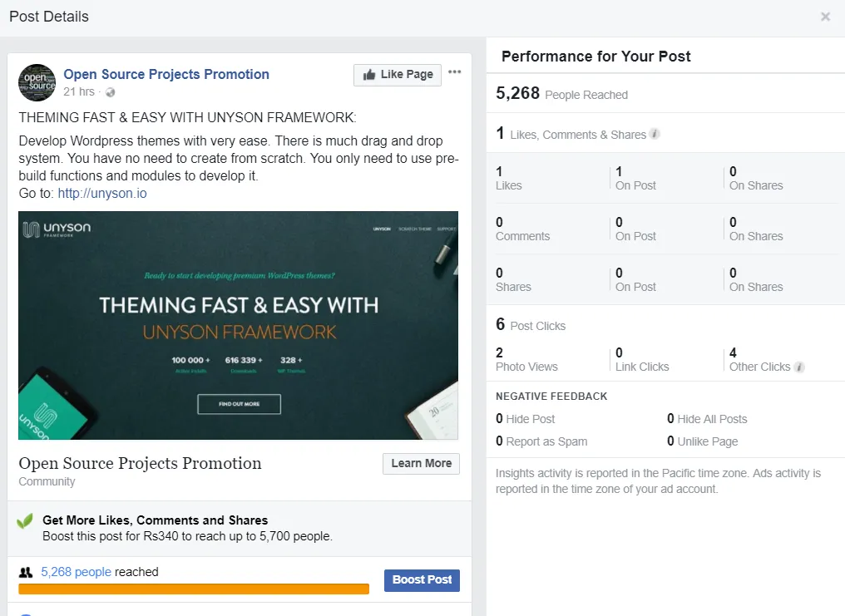Click the Like Page button

click(398, 75)
